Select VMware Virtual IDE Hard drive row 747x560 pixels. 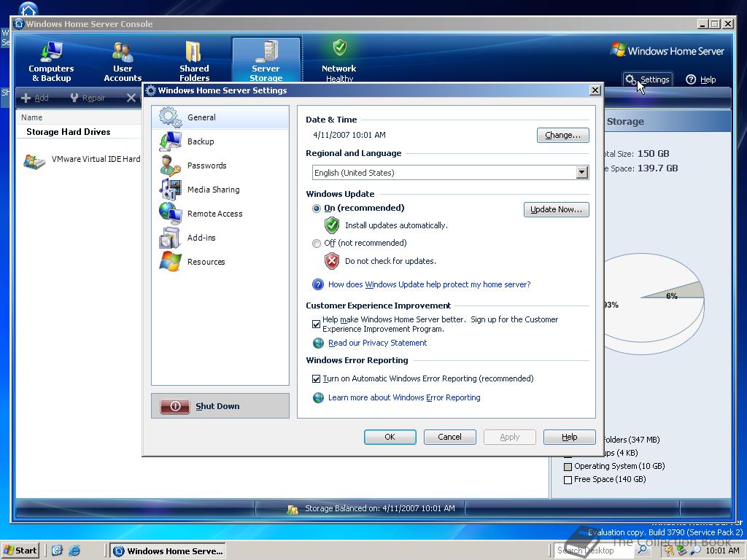(x=82, y=160)
